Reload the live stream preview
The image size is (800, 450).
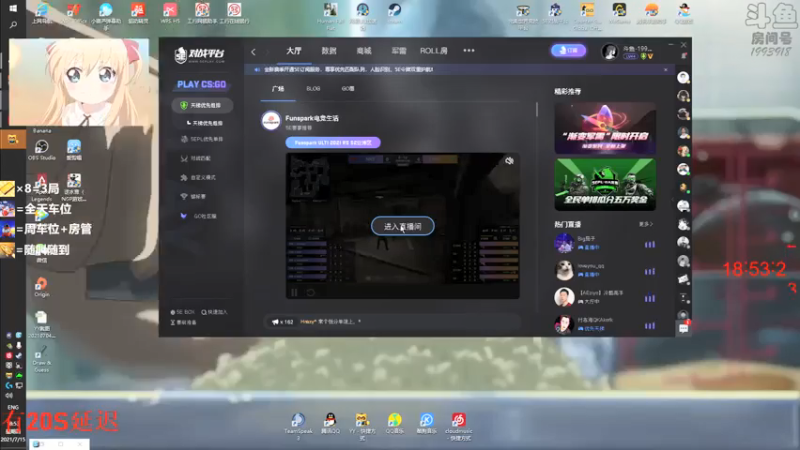tap(311, 292)
